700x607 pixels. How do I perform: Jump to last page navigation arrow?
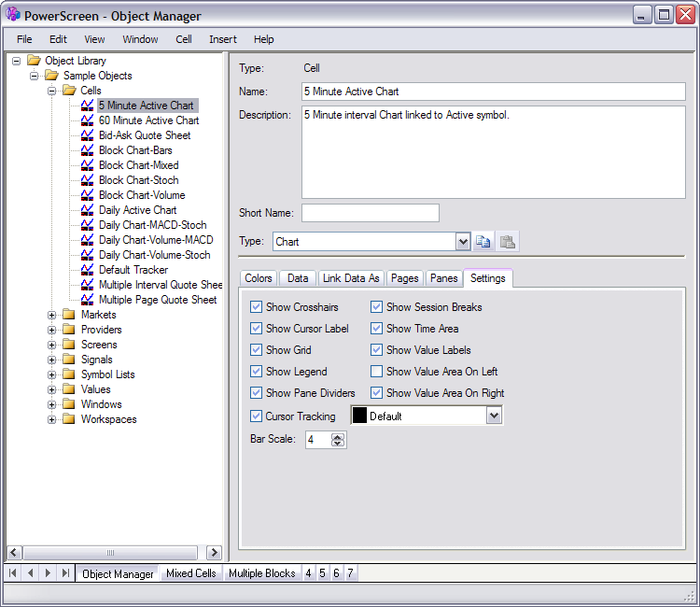pyautogui.click(x=64, y=572)
